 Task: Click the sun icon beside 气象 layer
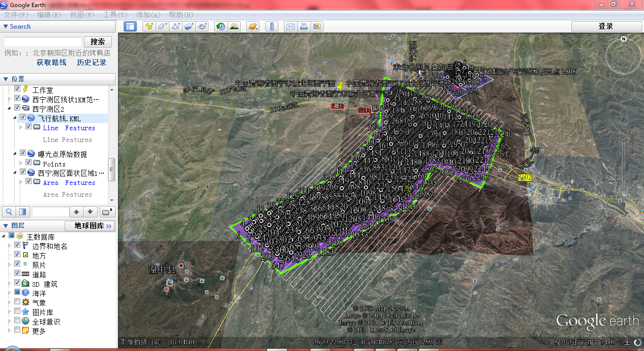click(25, 302)
